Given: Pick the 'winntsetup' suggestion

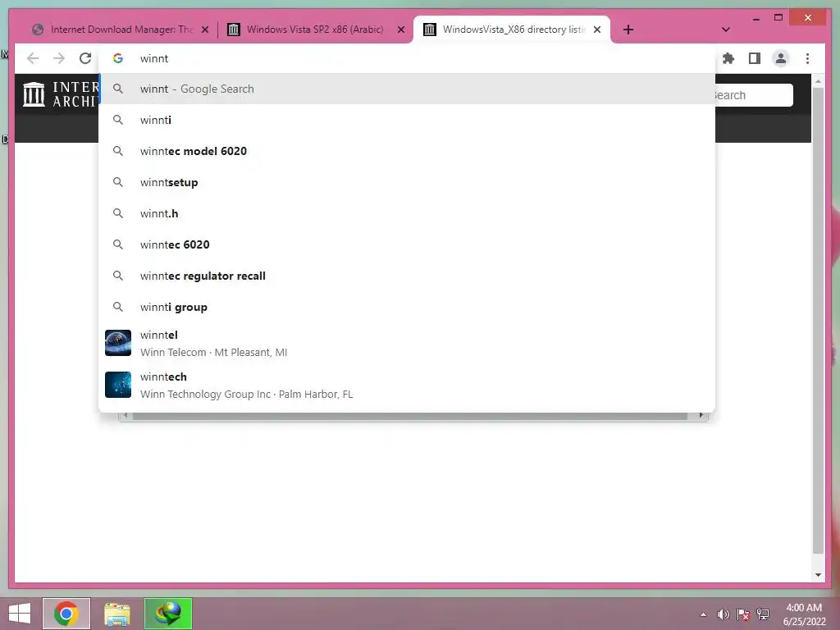Looking at the screenshot, I should (x=407, y=182).
